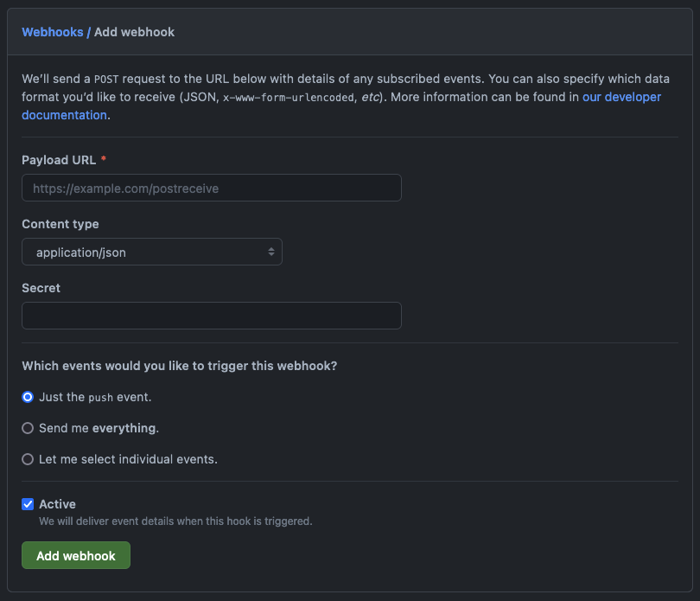Expand the content type selector chevron
The image size is (700, 601).
[271, 252]
